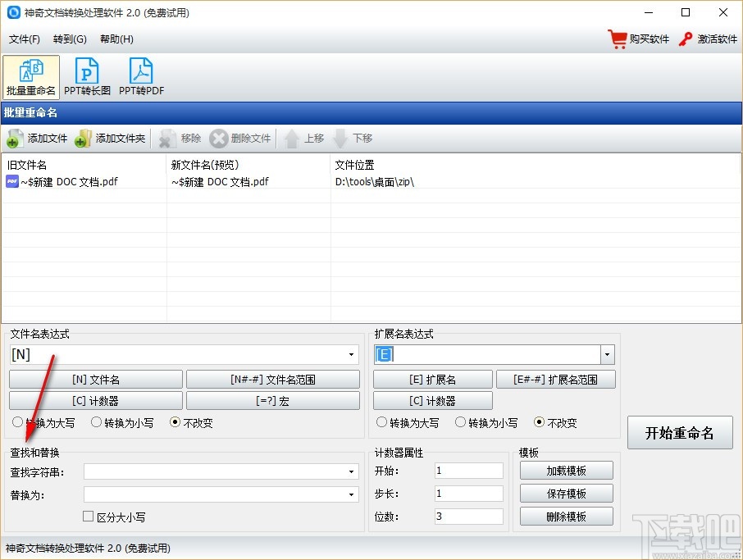743x560 pixels.
Task: Open the PPT转长图 tool
Action: point(87,77)
